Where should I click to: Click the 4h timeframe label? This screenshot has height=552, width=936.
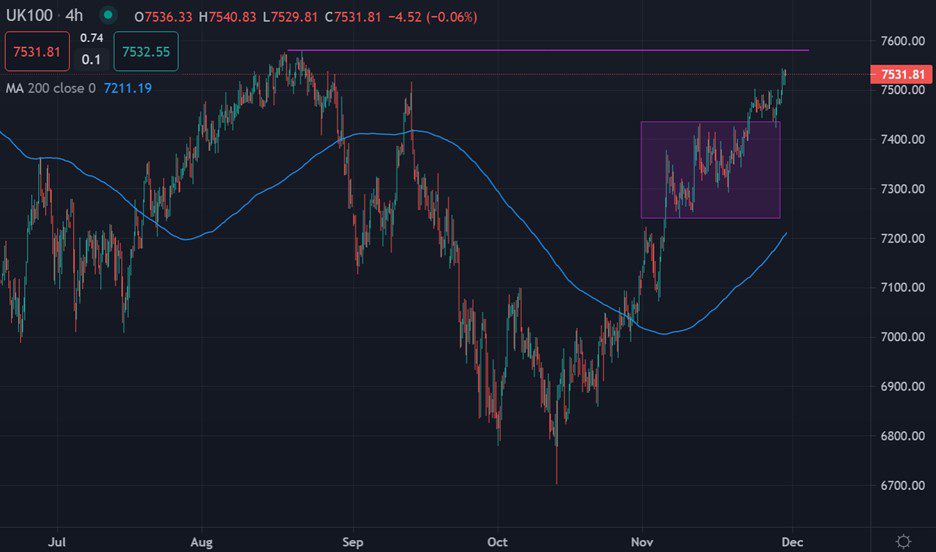(74, 16)
